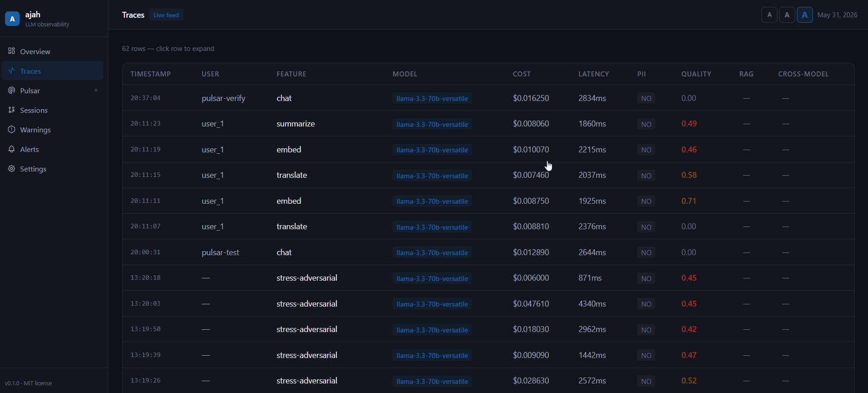
Task: Click the cost $0.018030
Action: point(531,329)
